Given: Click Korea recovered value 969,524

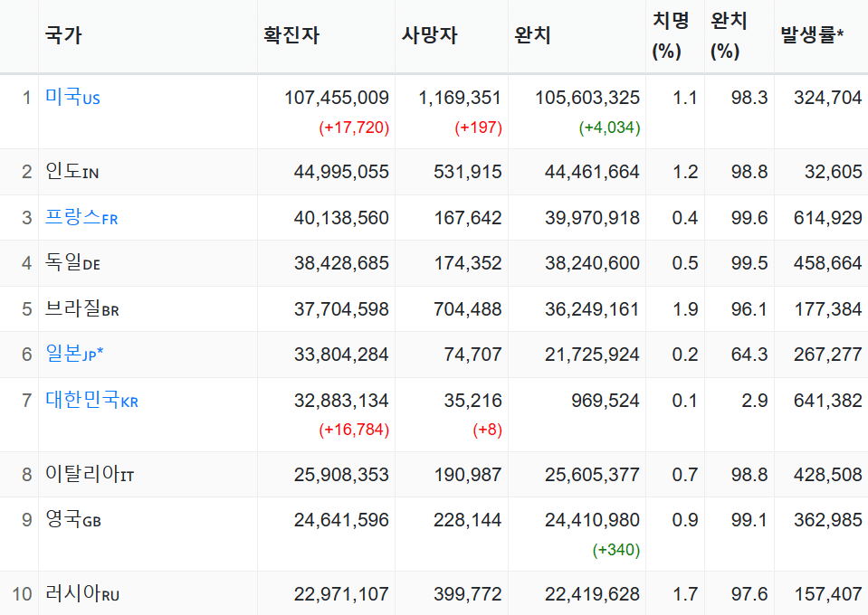Looking at the screenshot, I should point(606,401).
